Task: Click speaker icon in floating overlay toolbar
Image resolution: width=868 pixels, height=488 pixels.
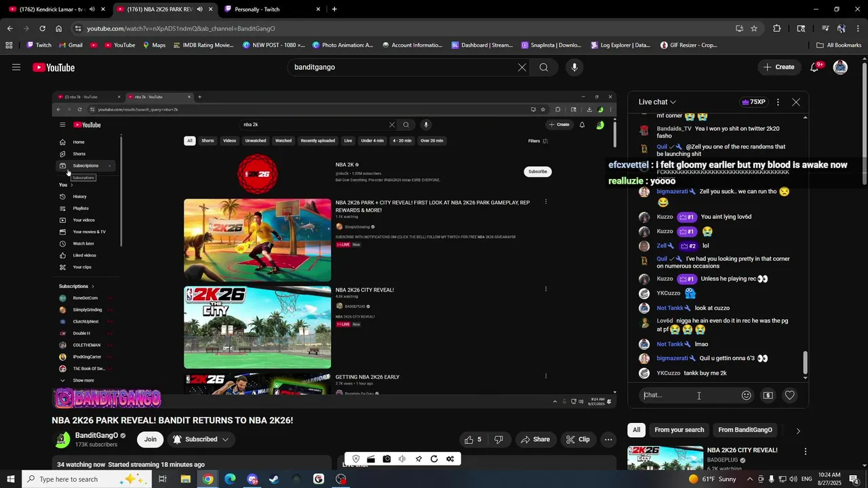Action: [x=402, y=459]
